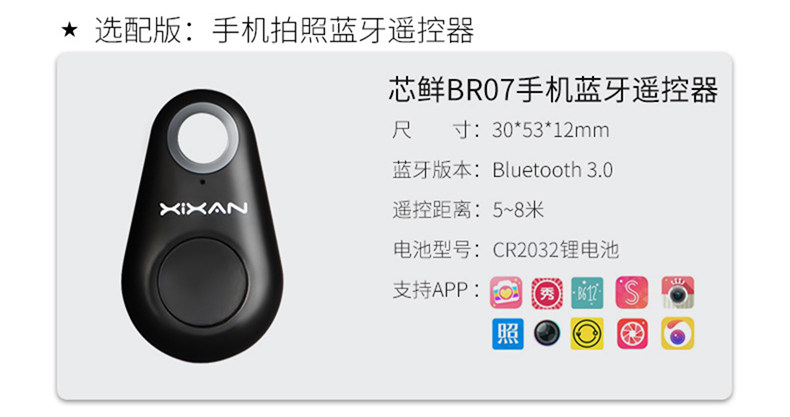The width and height of the screenshot is (790, 417).
Task: Open the crowned camera lens app icon
Action: pos(678,292)
